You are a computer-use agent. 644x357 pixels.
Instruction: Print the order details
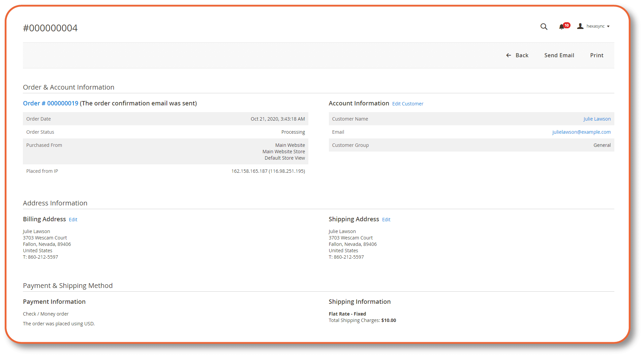click(596, 55)
